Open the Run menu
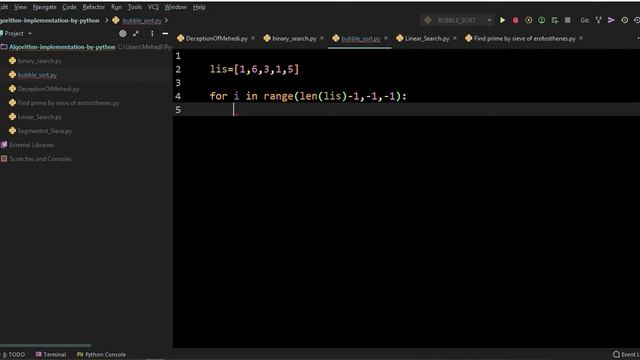Viewport: 640px width, 360px height. pos(116,7)
